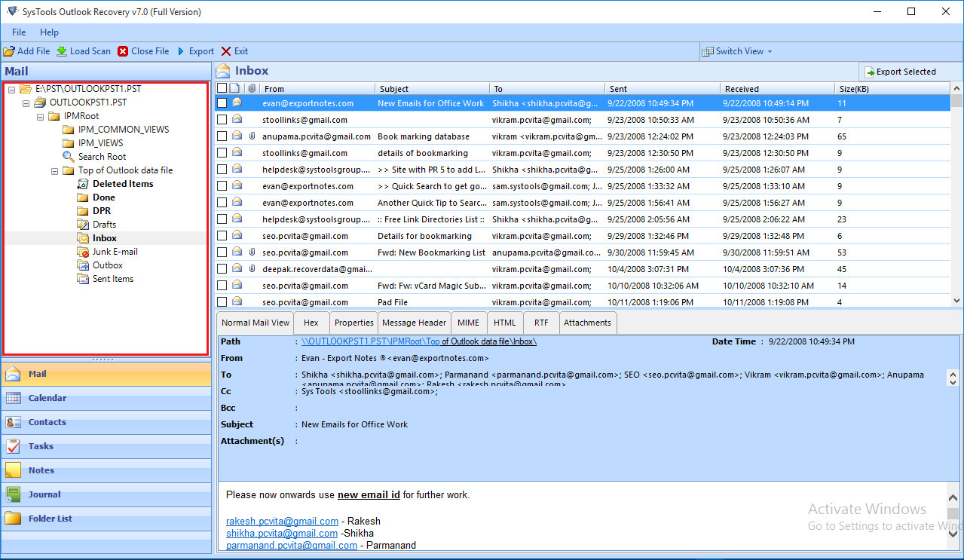Check the vCard Magic email checkbox

click(x=222, y=286)
